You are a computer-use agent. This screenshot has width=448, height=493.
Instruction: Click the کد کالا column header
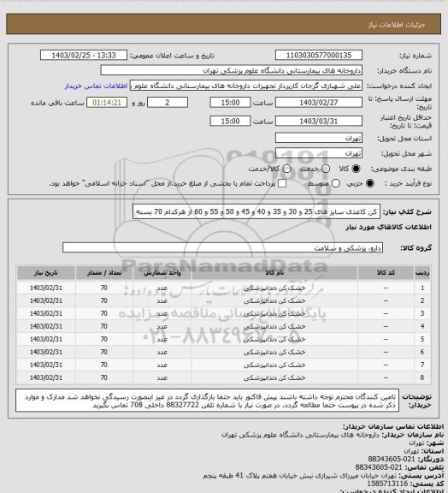pyautogui.click(x=386, y=273)
